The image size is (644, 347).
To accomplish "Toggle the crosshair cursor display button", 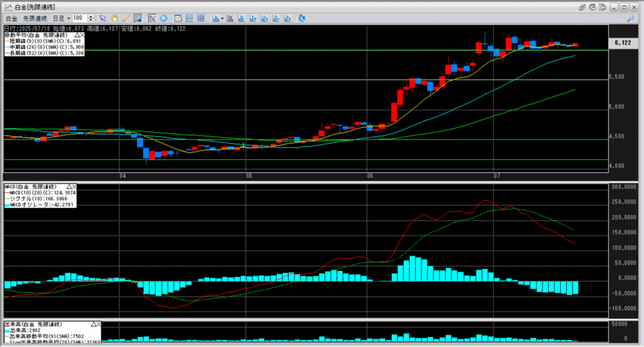I will 152,18.
